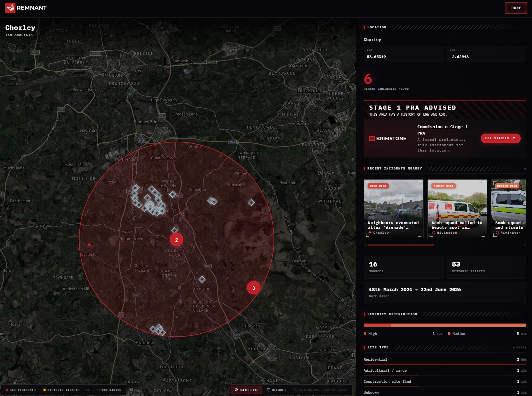
Task: Click the diamond marker east of Leyland
Action: pyautogui.click(x=136, y=188)
